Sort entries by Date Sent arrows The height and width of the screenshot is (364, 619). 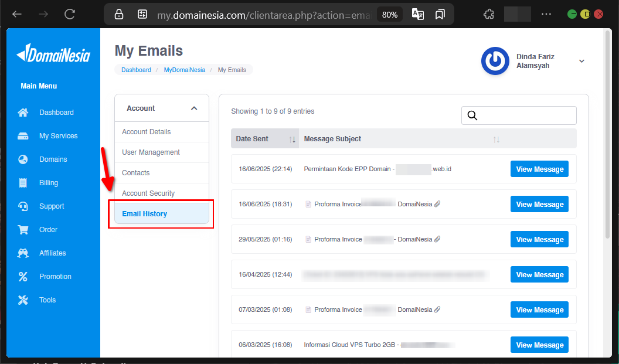292,140
